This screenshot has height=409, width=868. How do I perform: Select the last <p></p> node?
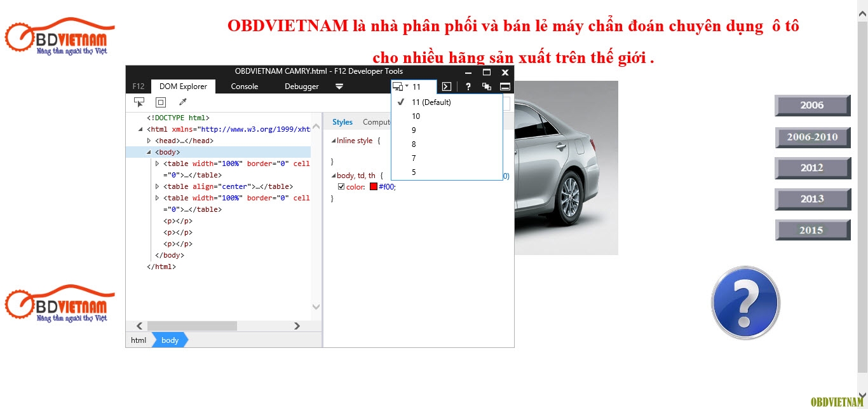tap(178, 244)
